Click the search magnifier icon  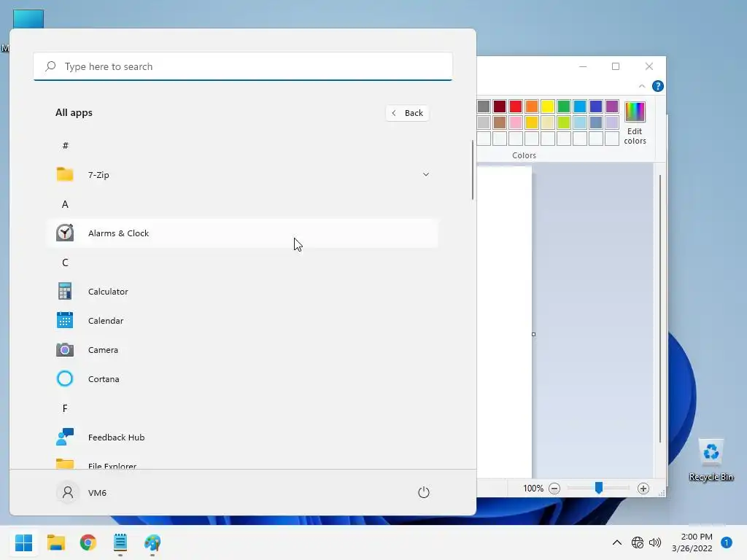(50, 66)
